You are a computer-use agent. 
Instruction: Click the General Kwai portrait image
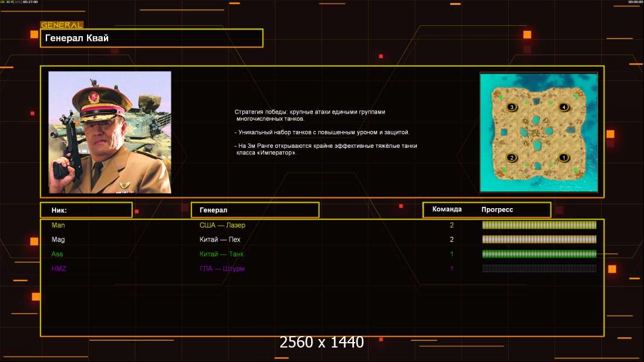(110, 132)
